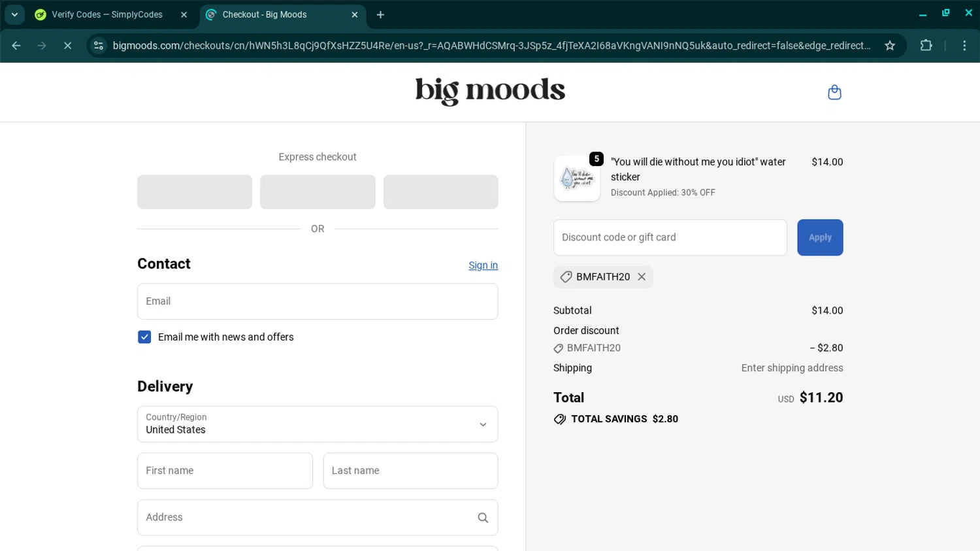Select the Checkout - Big Moods tab
Viewport: 980px width, 551px height.
click(x=283, y=14)
